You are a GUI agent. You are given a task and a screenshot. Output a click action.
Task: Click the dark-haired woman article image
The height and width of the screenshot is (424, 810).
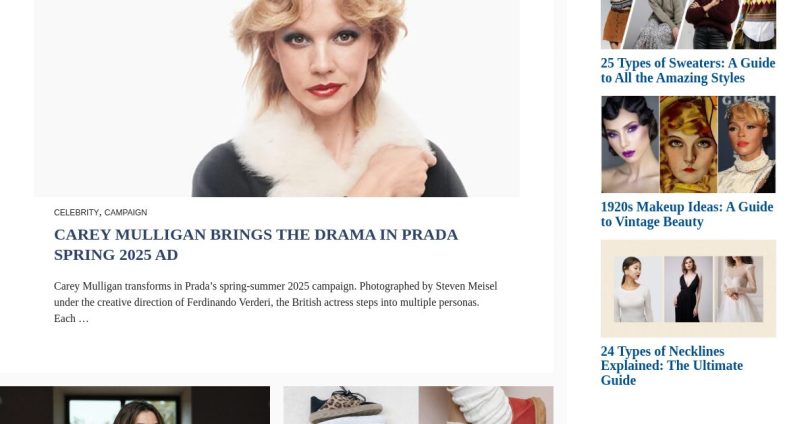pos(135,405)
